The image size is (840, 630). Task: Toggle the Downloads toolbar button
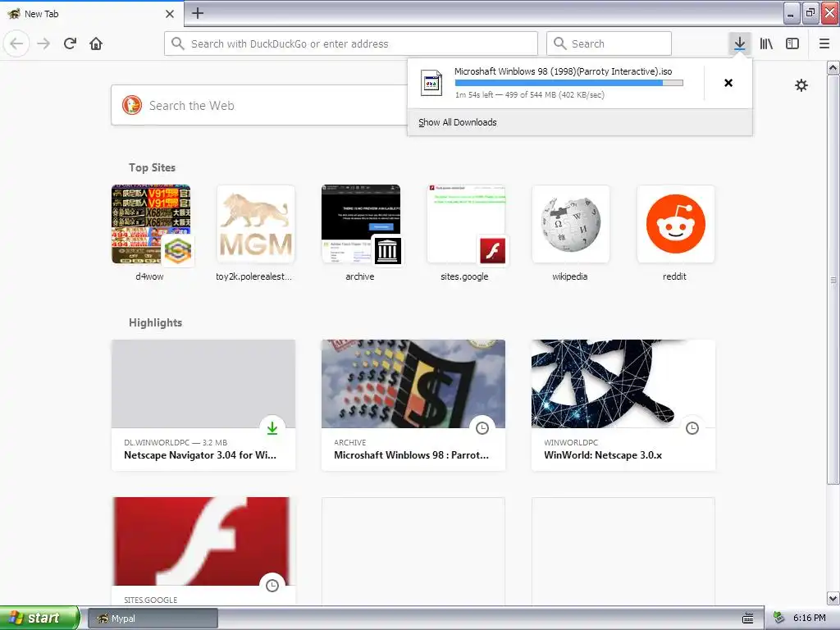739,43
